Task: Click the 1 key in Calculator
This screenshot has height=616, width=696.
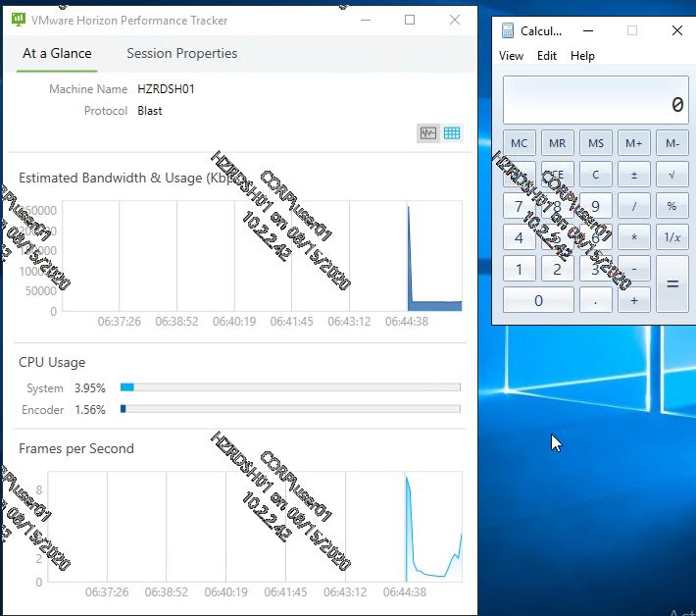Action: pos(520,269)
